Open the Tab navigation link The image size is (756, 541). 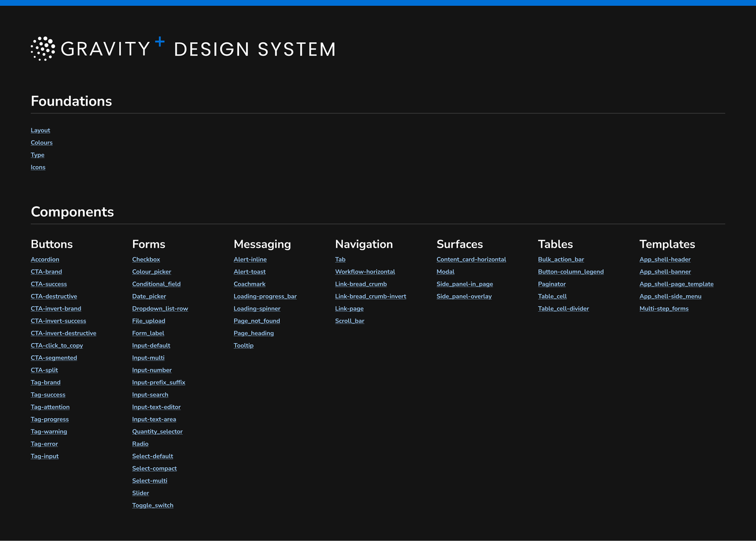(340, 259)
